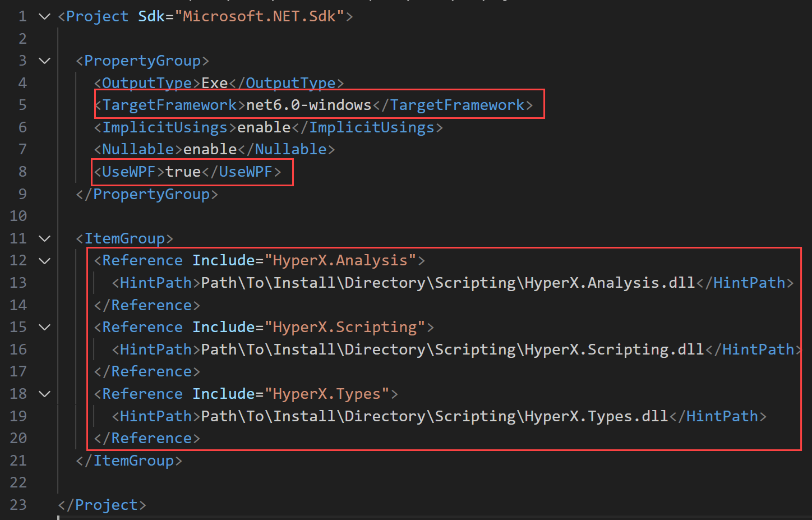The width and height of the screenshot is (812, 520).
Task: Select line number 19 in gutter
Action: point(18,416)
